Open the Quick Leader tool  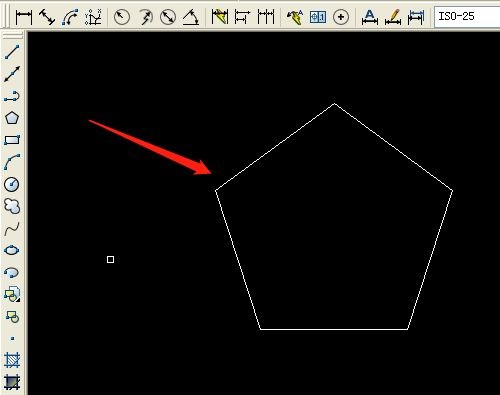(295, 17)
